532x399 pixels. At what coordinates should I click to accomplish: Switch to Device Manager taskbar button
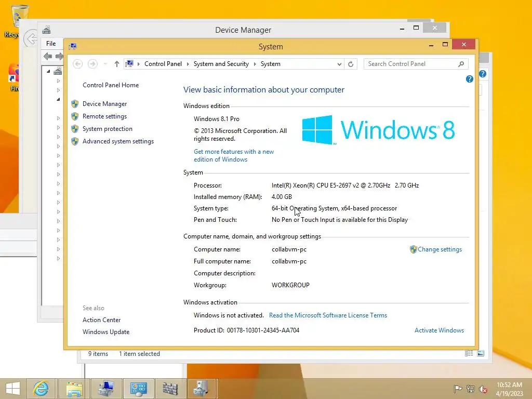pos(202,389)
